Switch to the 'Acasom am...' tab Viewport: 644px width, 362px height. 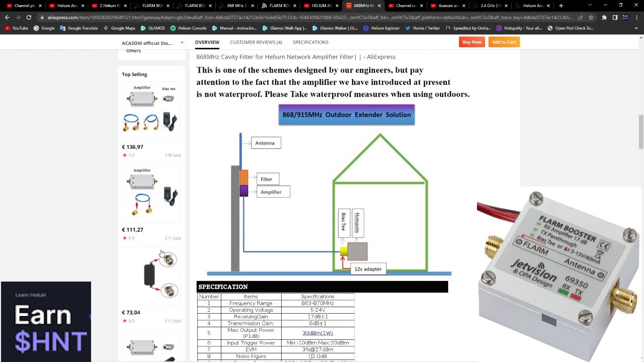(448, 6)
